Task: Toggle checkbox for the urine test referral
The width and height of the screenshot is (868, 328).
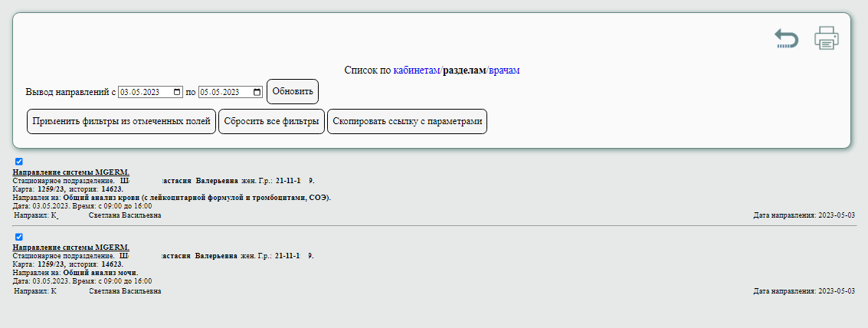Action: pos(19,237)
